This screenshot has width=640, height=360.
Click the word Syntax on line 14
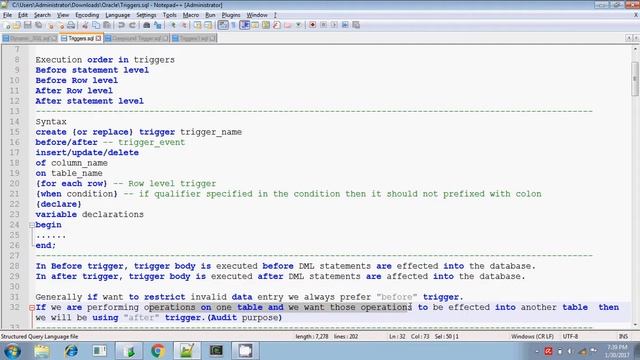(x=51, y=122)
